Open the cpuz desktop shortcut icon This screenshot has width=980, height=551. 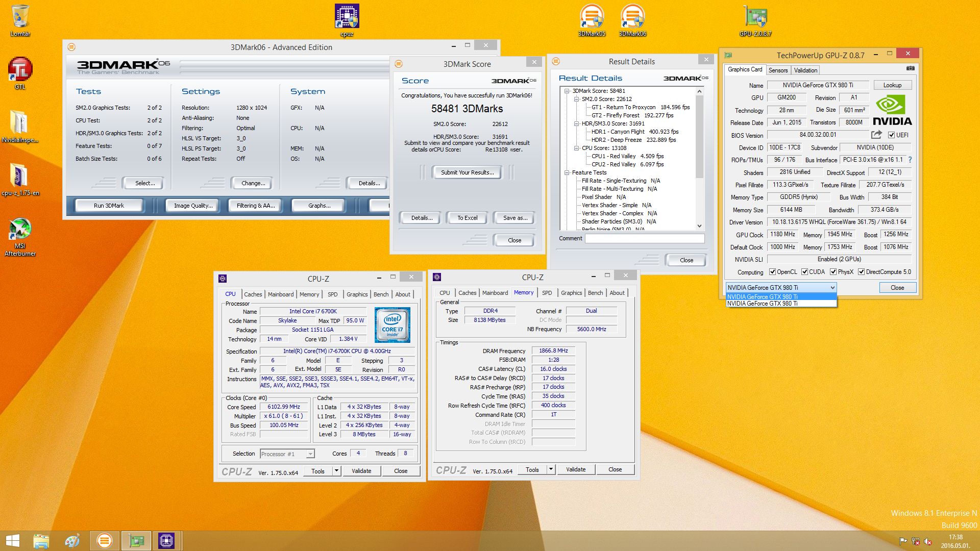[x=347, y=20]
